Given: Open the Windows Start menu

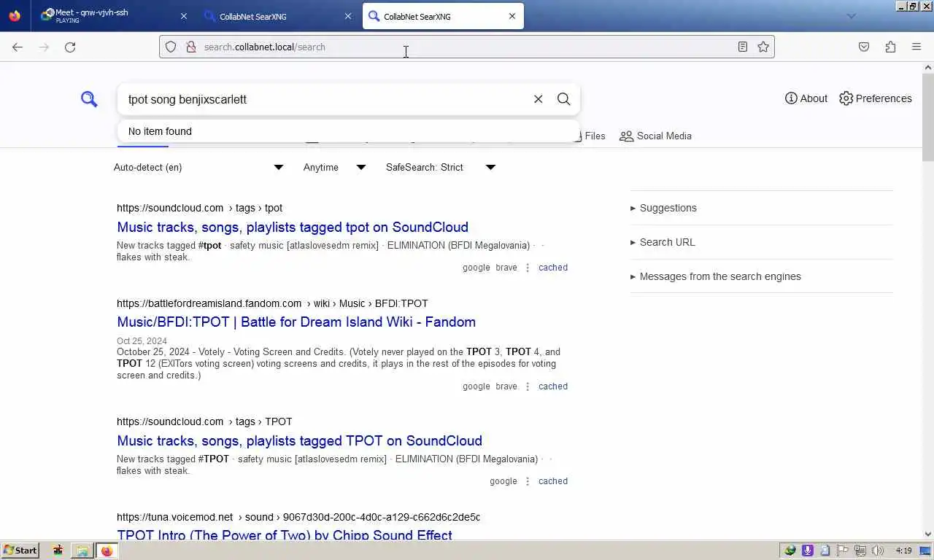Looking at the screenshot, I should click(x=20, y=551).
